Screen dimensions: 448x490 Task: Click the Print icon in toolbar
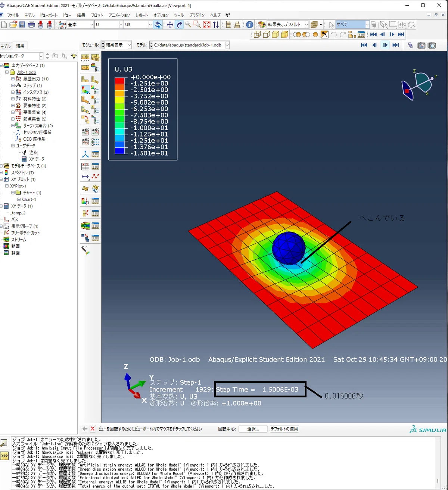coord(31,25)
